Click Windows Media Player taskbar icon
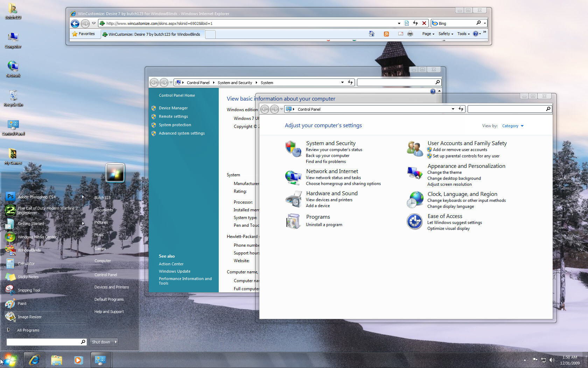The image size is (588, 368). [x=78, y=360]
